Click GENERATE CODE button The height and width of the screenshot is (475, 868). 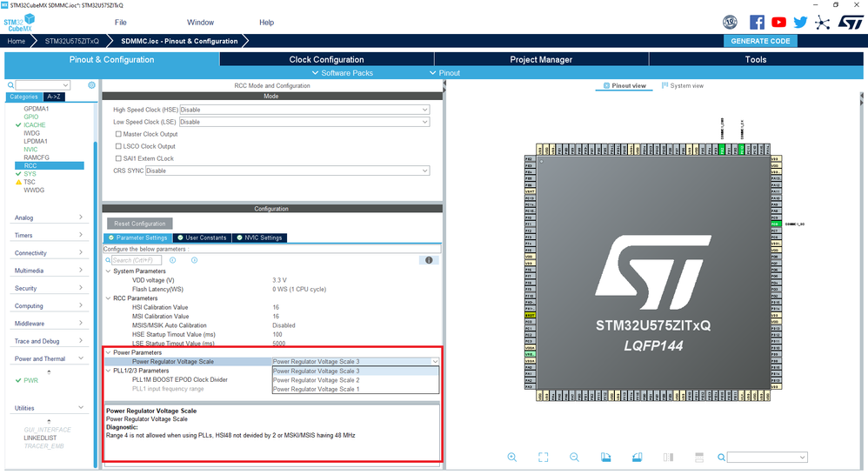pyautogui.click(x=760, y=41)
